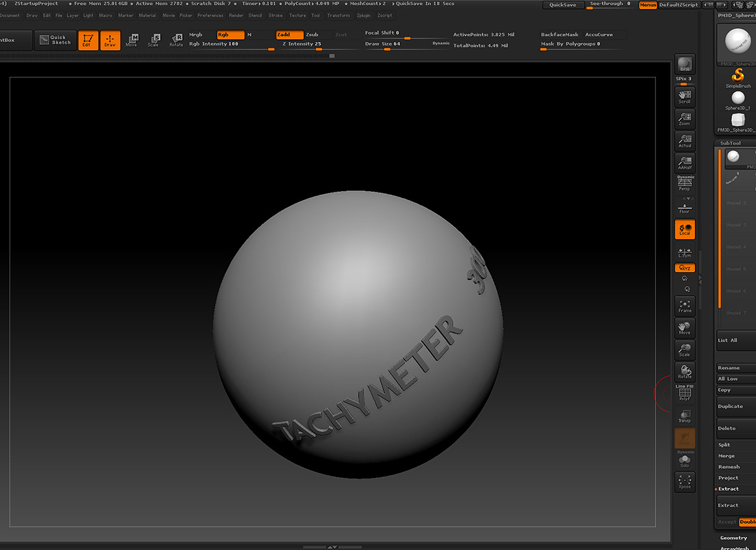Click the Frame mesh icon
The height and width of the screenshot is (550, 756).
pyautogui.click(x=684, y=307)
